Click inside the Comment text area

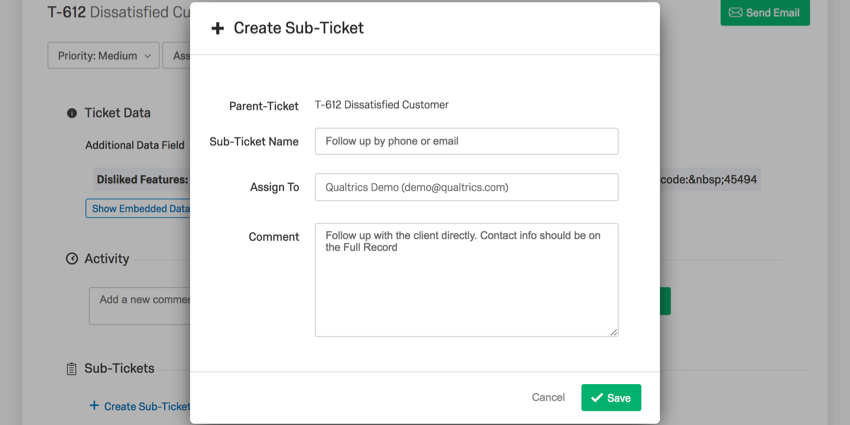tap(466, 280)
